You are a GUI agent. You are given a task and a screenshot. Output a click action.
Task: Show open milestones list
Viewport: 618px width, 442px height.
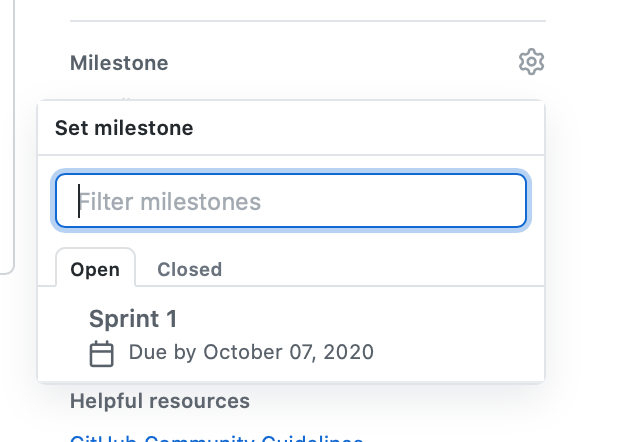pos(95,270)
